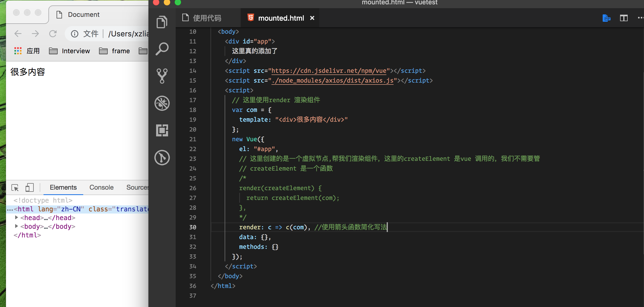644x307 pixels.
Task: Switch to the Console tab
Action: [x=101, y=187]
